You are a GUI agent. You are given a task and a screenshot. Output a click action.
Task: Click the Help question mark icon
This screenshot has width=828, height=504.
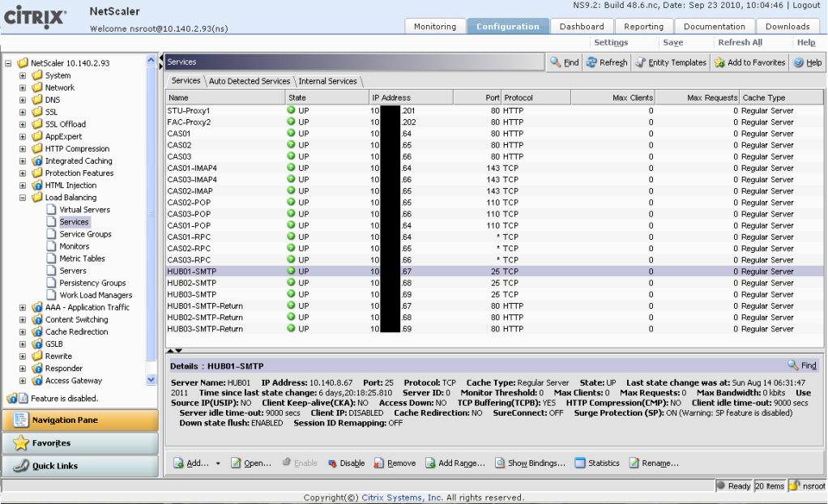(799, 62)
